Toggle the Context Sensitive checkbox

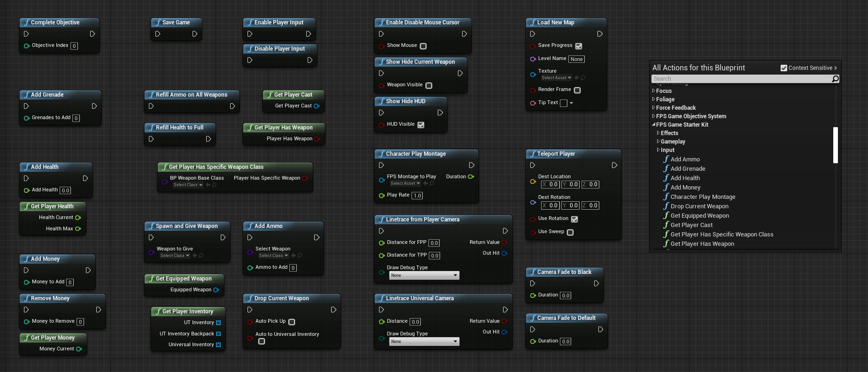coord(783,68)
